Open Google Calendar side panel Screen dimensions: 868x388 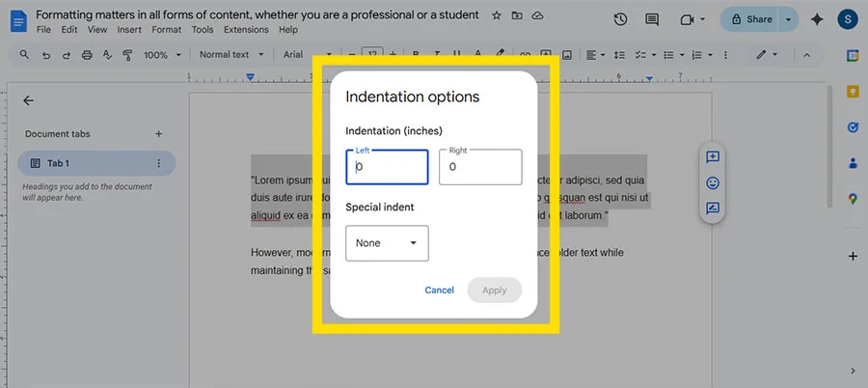[x=854, y=55]
